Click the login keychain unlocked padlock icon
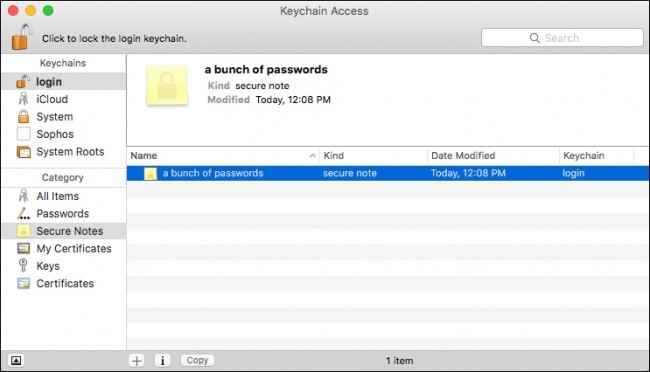The image size is (650, 372). click(x=23, y=81)
